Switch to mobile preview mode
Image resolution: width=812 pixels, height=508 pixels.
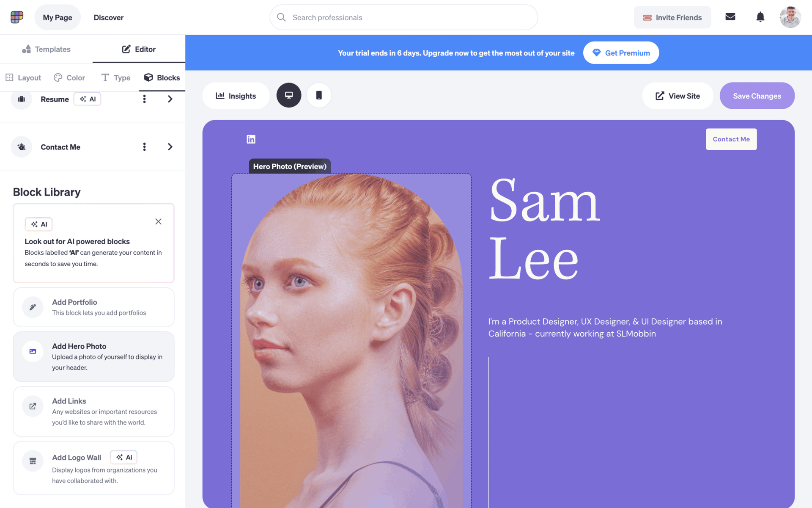click(x=319, y=95)
